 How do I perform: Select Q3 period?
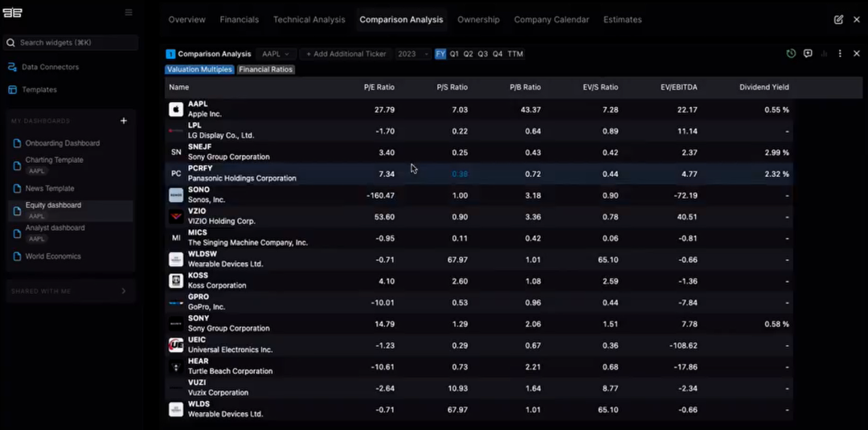483,54
